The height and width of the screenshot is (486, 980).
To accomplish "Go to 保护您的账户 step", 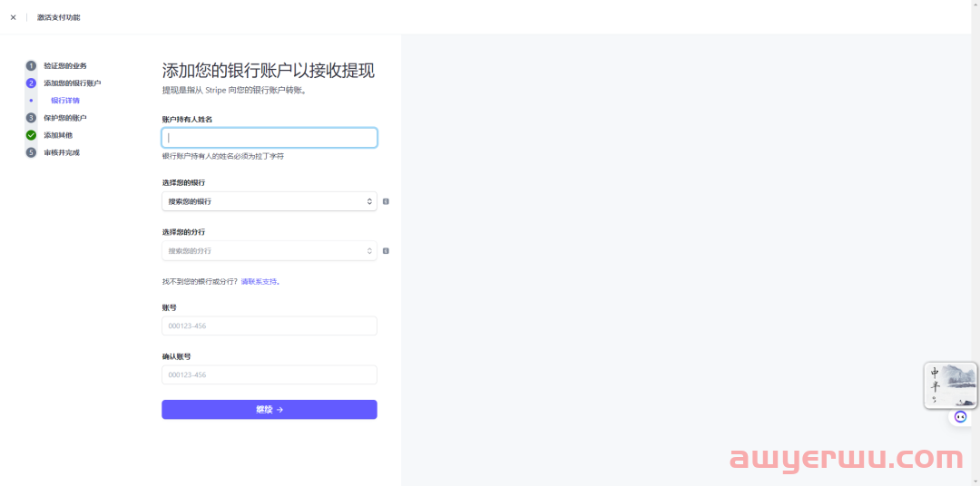I will [x=65, y=118].
